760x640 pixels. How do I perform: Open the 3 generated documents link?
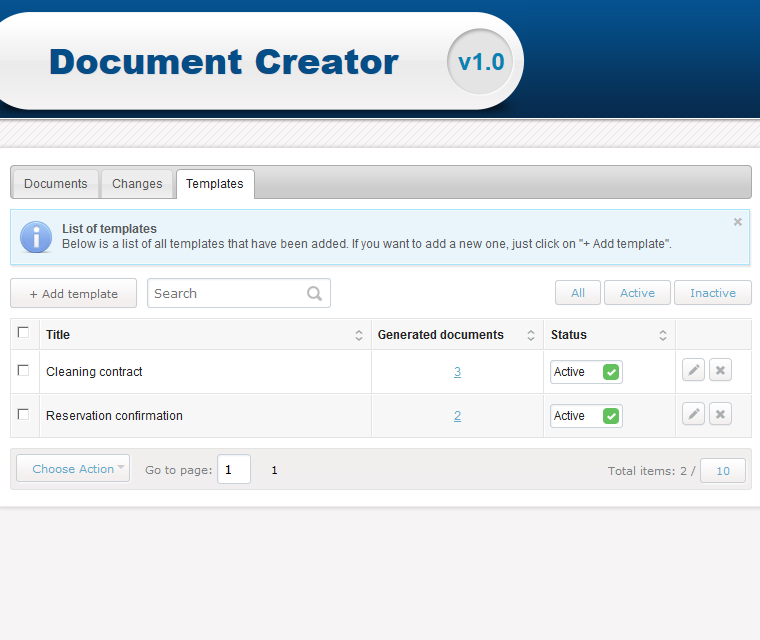point(457,372)
